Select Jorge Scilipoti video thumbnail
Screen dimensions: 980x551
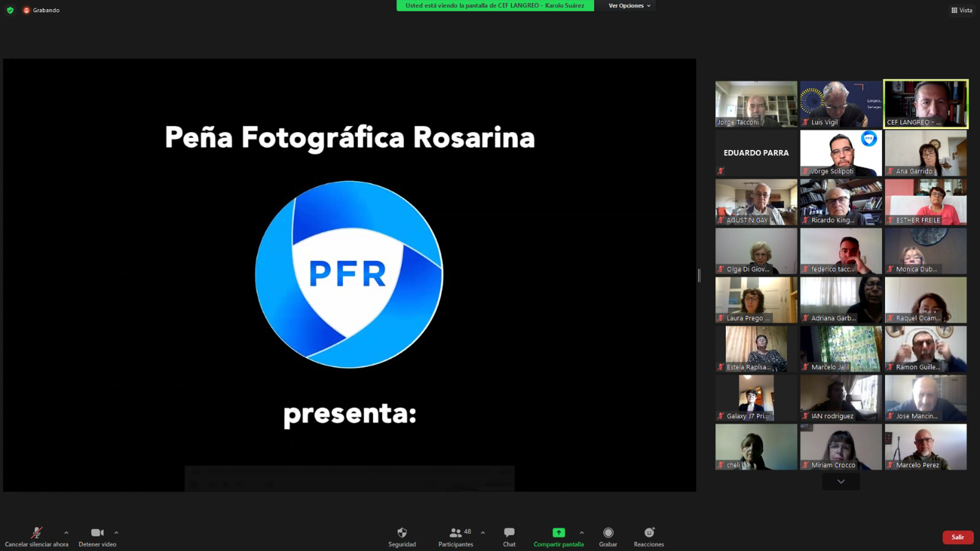click(x=841, y=153)
